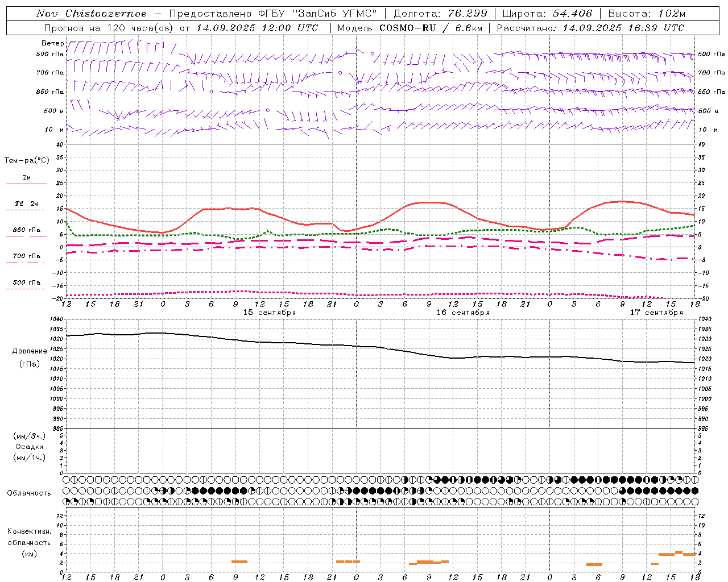Click the 'Облачность' cloudiness label
The width and height of the screenshot is (728, 582).
coord(29,493)
